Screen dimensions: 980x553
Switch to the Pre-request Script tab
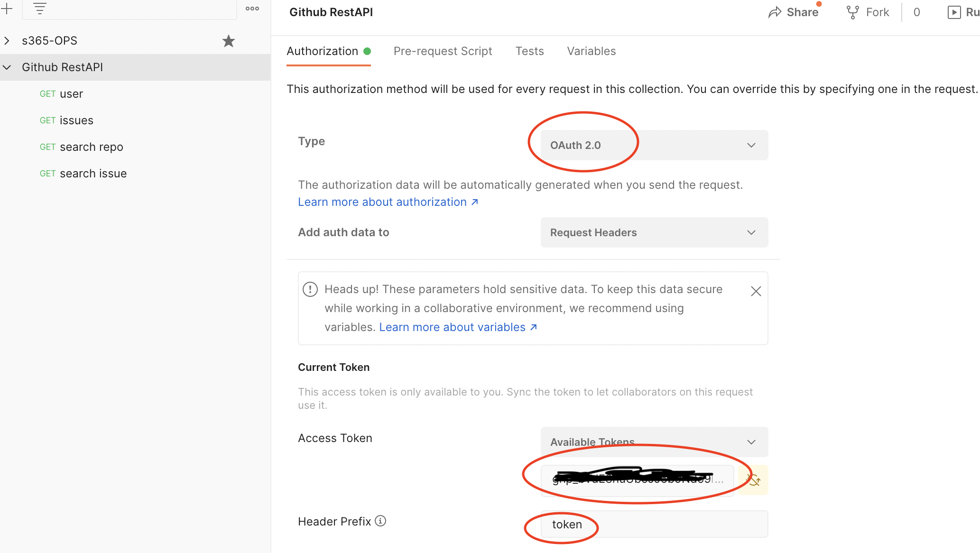(x=443, y=51)
